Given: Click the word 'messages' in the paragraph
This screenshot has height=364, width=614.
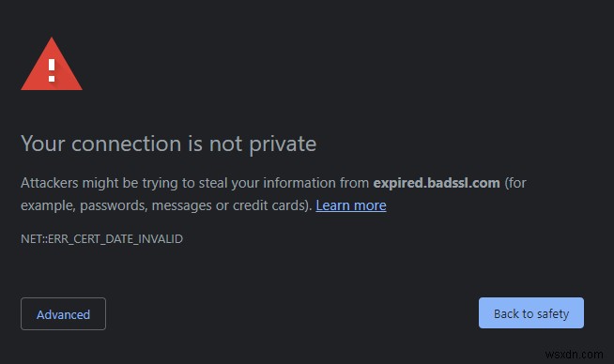Looking at the screenshot, I should pos(182,205).
